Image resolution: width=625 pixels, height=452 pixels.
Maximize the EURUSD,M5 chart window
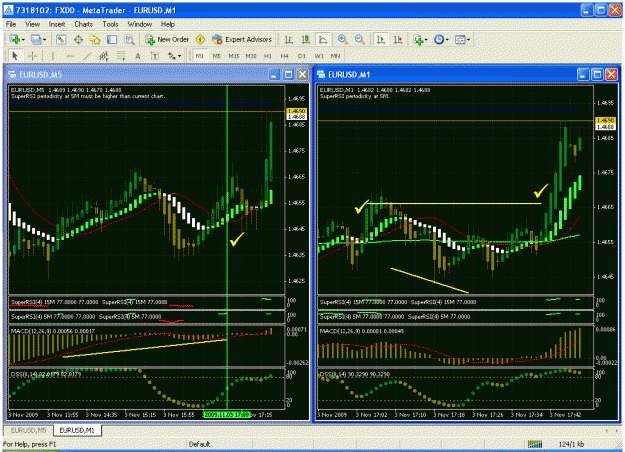pyautogui.click(x=288, y=75)
